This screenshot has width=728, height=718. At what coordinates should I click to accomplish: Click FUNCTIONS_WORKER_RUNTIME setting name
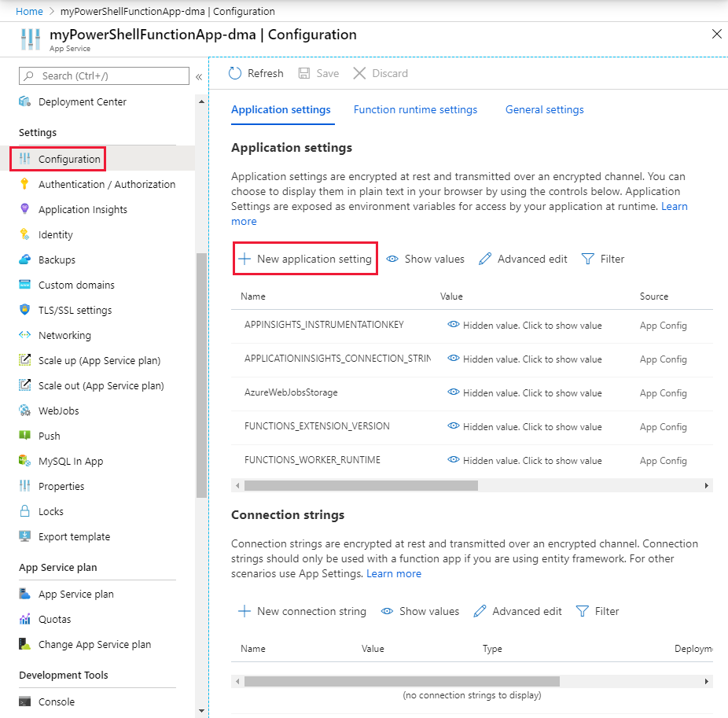coord(312,460)
